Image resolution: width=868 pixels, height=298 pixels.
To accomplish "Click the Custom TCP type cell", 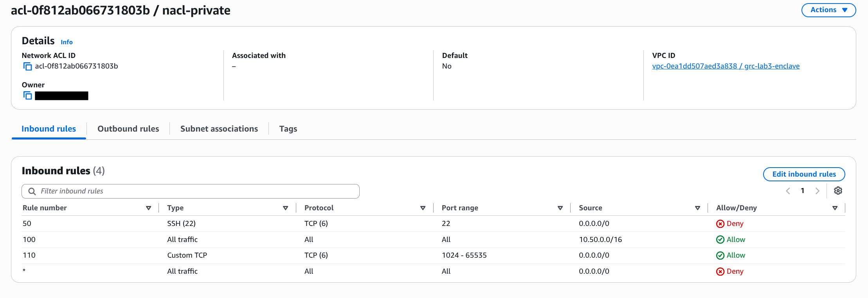I will [x=187, y=255].
